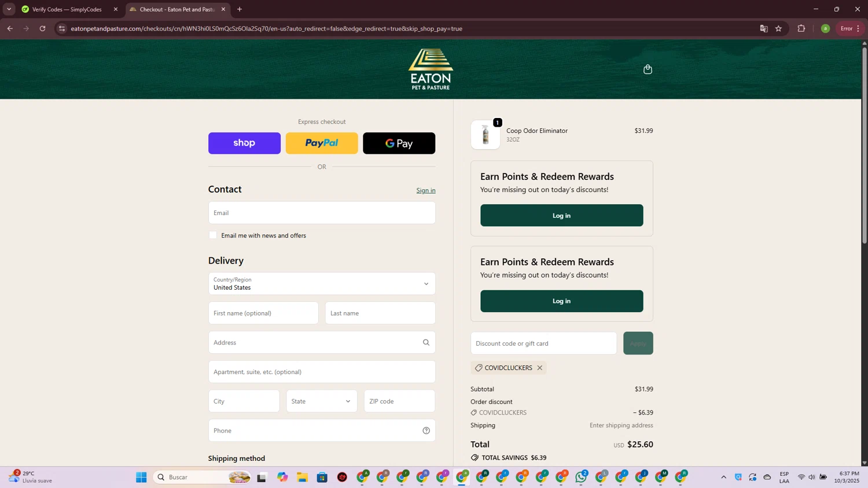The width and height of the screenshot is (868, 488).
Task: Reload the checkout page
Action: coord(42,28)
